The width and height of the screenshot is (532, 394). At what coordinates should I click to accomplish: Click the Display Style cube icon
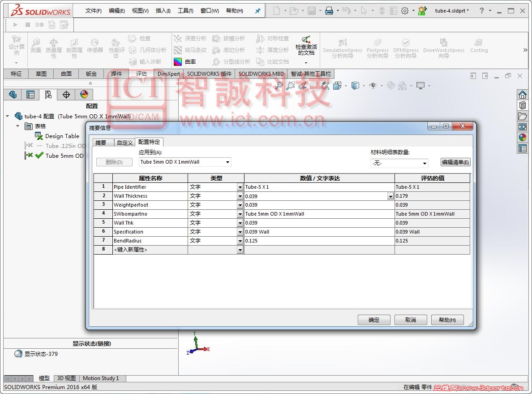pos(355,86)
